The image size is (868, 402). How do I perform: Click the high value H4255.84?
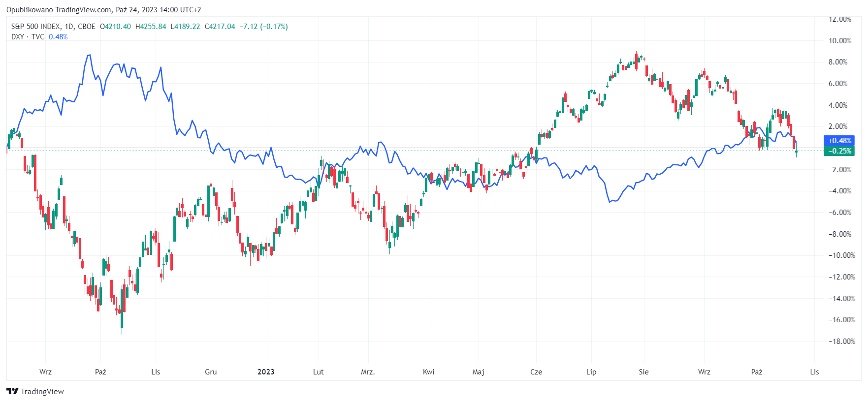(x=151, y=27)
